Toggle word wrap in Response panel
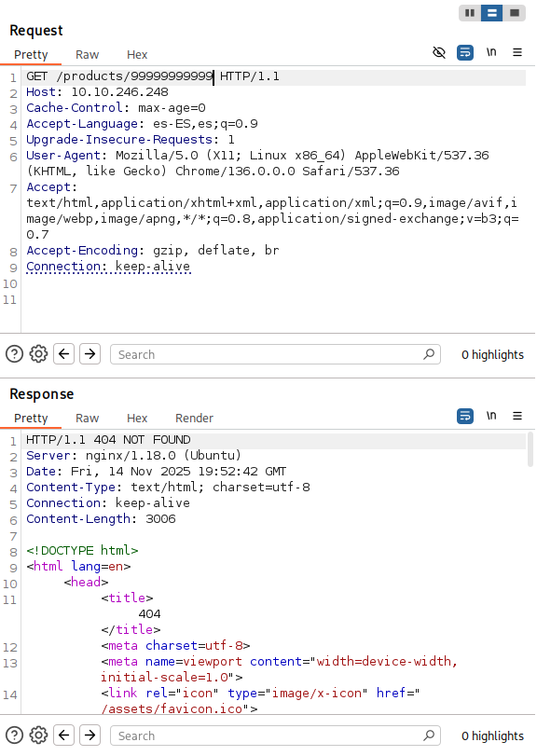The height and width of the screenshot is (756, 537). click(x=465, y=416)
